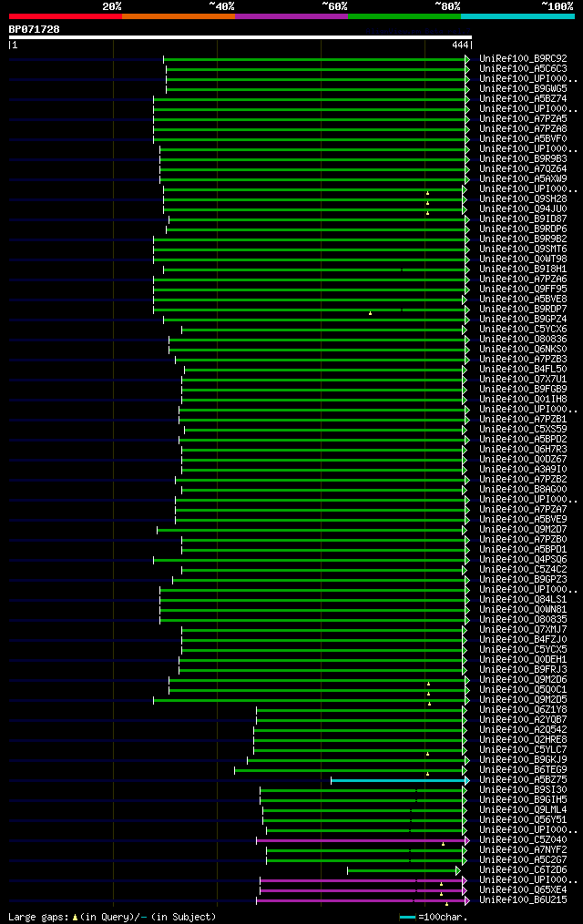
Task: Select hit label UniRef100_C5XS59
Action: [523, 430]
